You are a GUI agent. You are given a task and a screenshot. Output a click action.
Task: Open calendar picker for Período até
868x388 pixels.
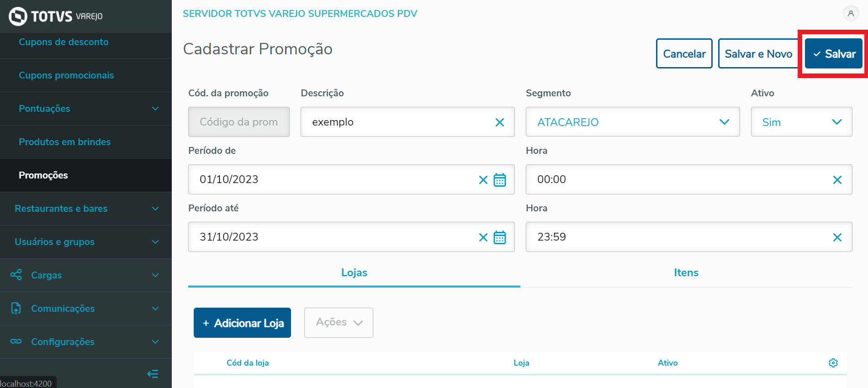(x=500, y=237)
